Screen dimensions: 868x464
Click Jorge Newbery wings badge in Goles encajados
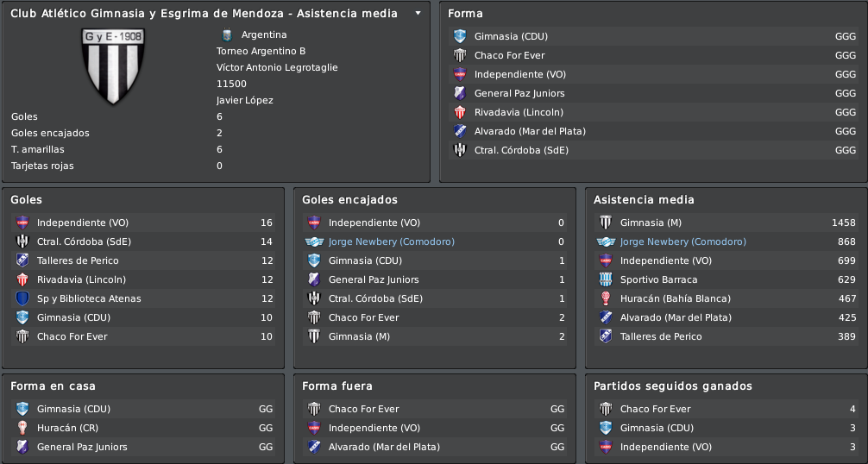314,241
